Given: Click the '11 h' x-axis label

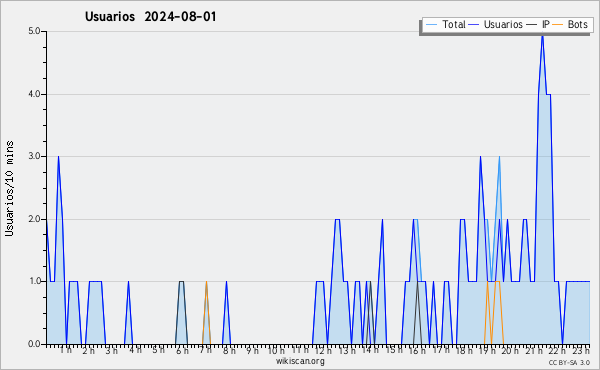Looking at the screenshot, I should pyautogui.click(x=300, y=350).
